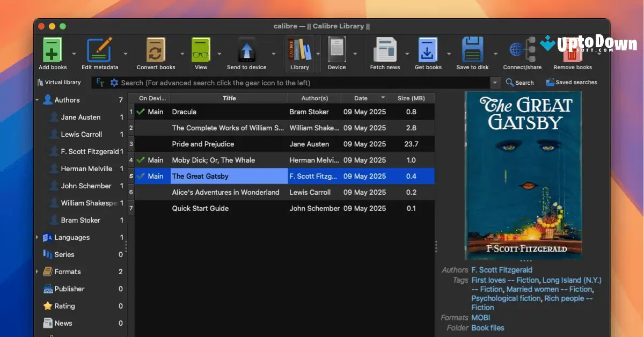The image size is (644, 337).
Task: Click the Send to device icon
Action: [x=246, y=49]
